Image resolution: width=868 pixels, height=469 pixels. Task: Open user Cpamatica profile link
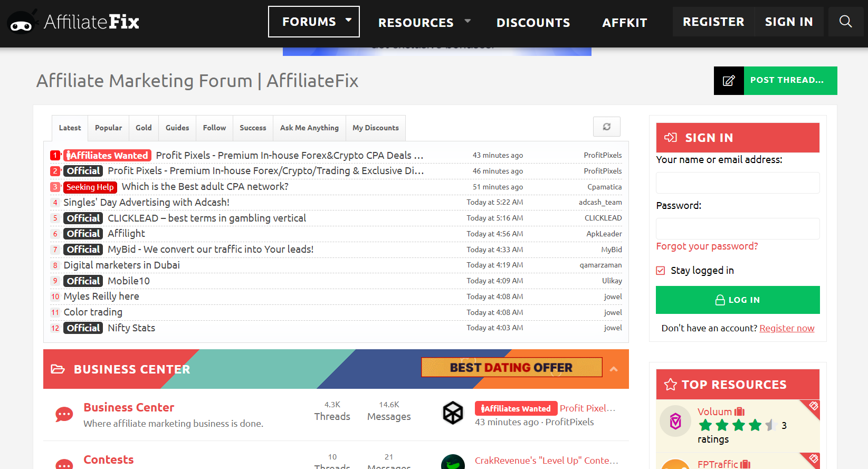605,187
